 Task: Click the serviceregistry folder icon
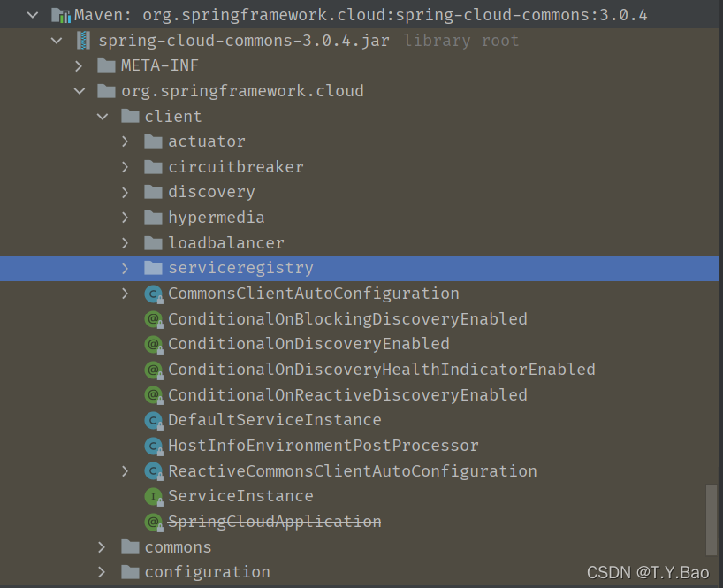pyautogui.click(x=153, y=268)
